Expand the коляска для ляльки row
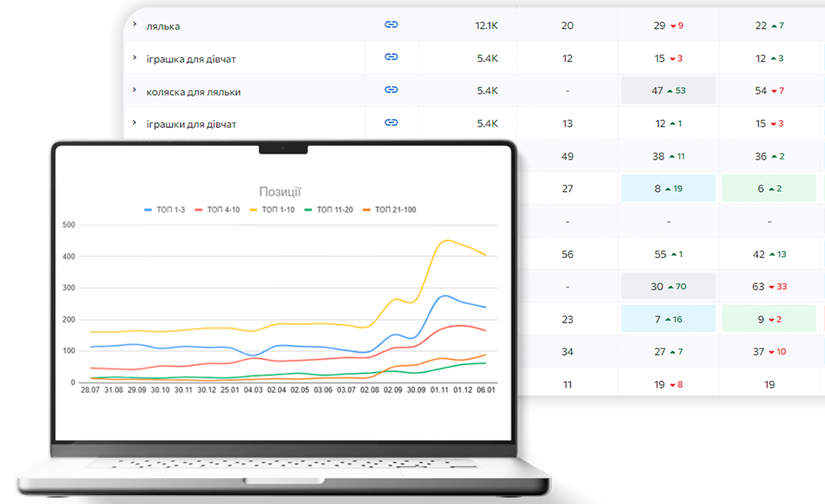The image size is (825, 504). pos(135,91)
